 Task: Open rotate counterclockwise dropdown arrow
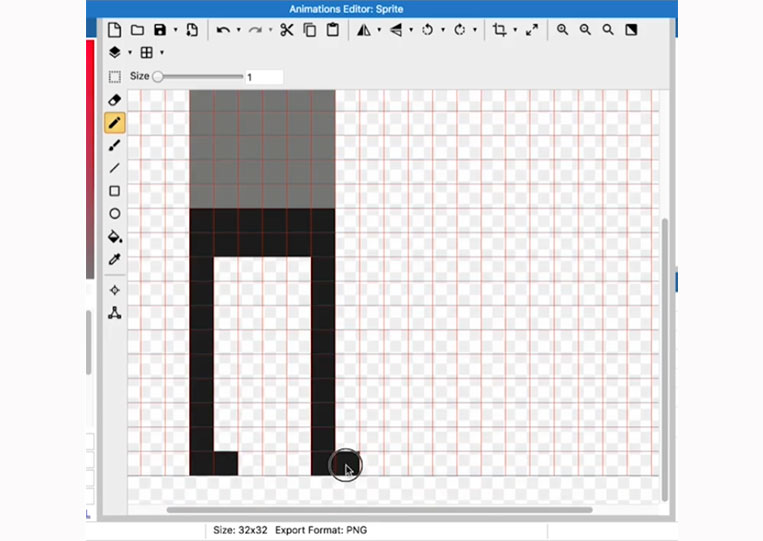[443, 30]
